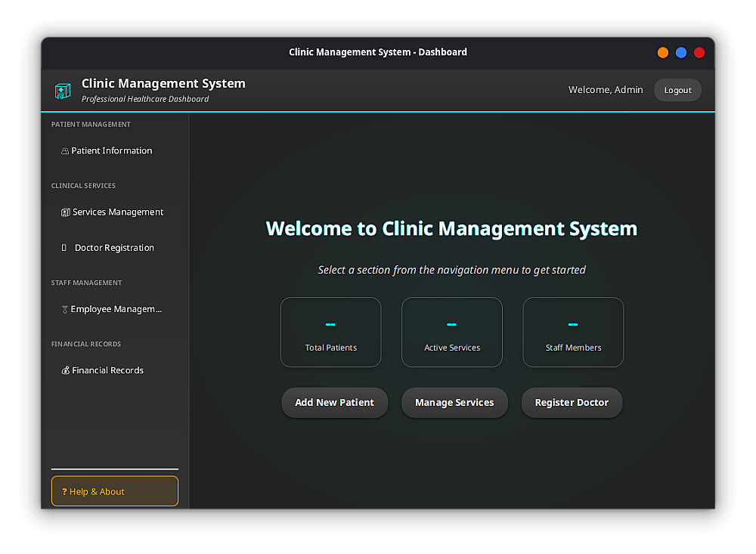Click the Employee Management icon
The height and width of the screenshot is (554, 756).
click(64, 310)
